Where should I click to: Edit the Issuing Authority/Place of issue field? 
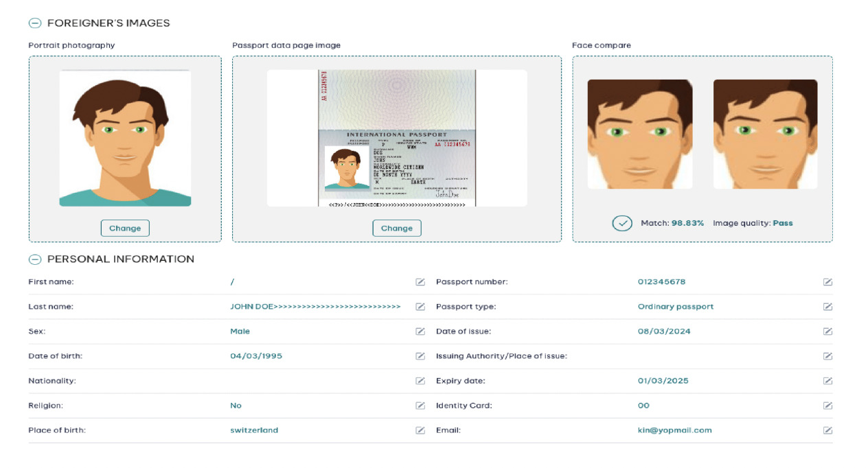click(827, 355)
